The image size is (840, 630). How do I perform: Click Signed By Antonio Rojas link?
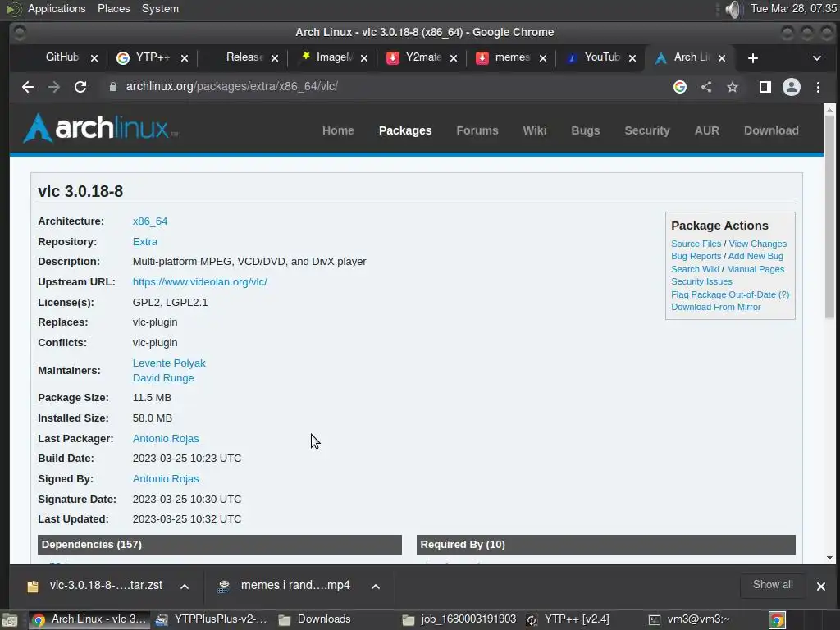[x=166, y=479]
